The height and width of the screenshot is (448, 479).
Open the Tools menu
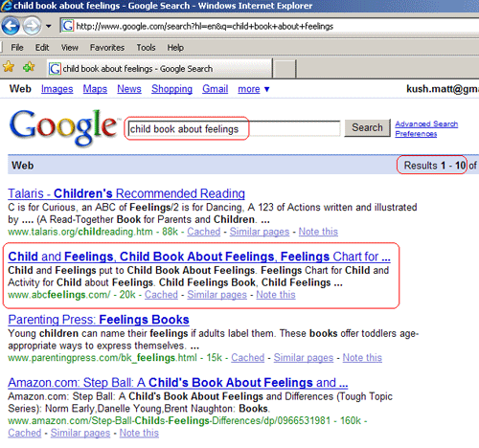tap(146, 48)
